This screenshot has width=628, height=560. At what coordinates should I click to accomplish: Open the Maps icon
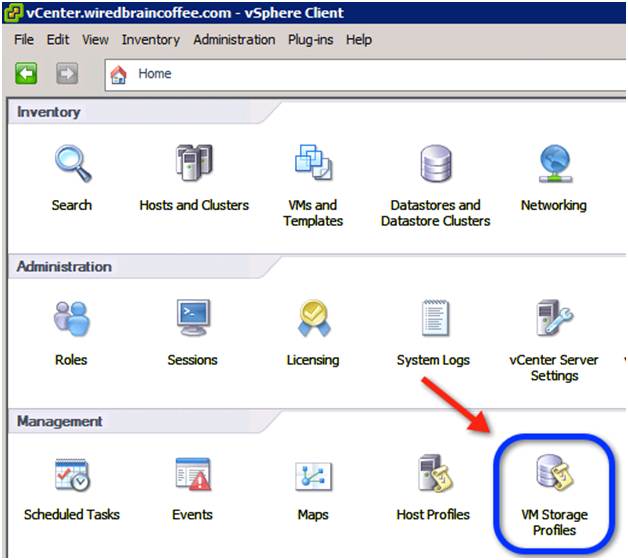[x=313, y=476]
